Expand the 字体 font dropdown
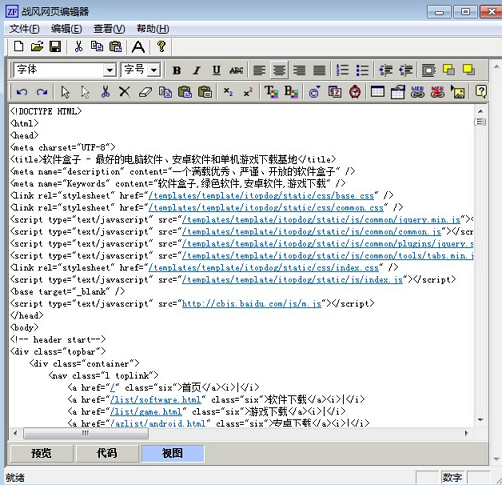 point(109,70)
